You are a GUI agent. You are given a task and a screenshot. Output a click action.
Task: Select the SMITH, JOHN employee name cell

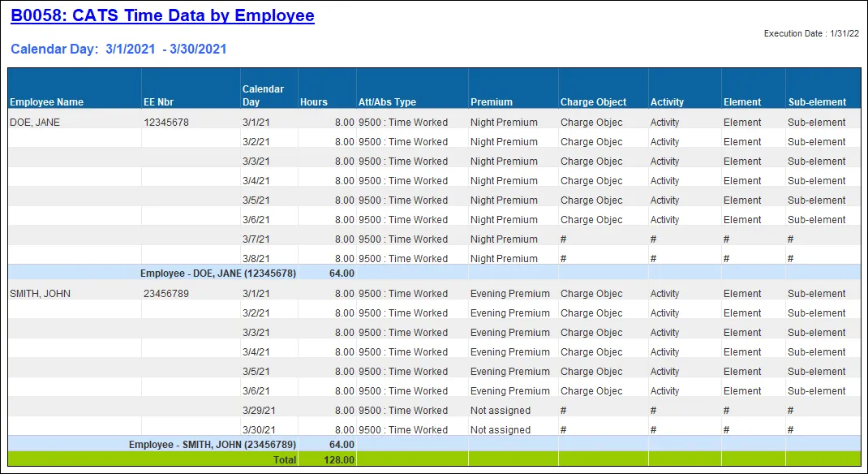tap(40, 294)
